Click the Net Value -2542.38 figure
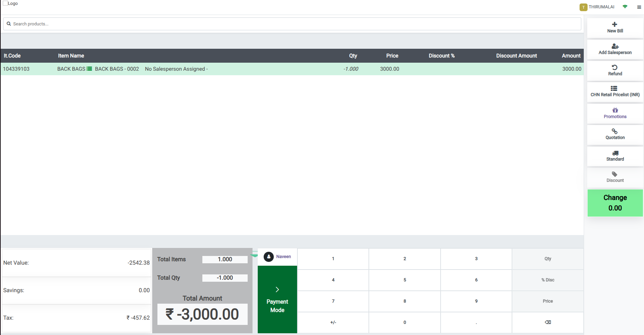 [139, 263]
